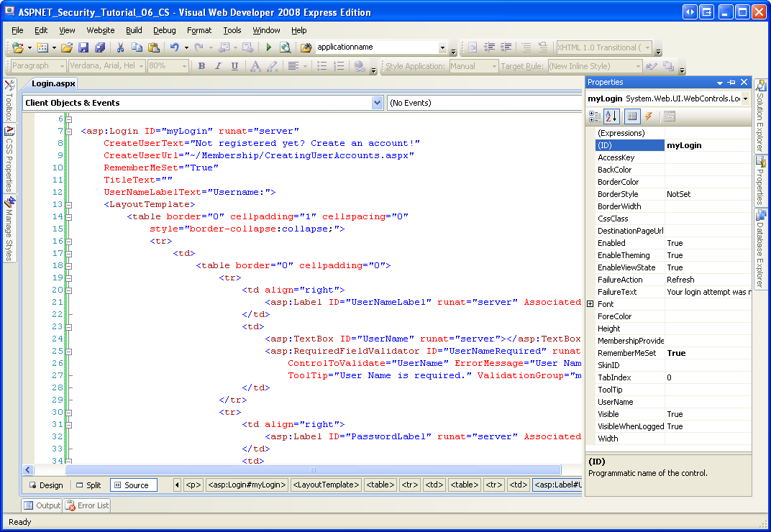Click the Categorized view icon in Properties
771x532 pixels.
pyautogui.click(x=595, y=116)
